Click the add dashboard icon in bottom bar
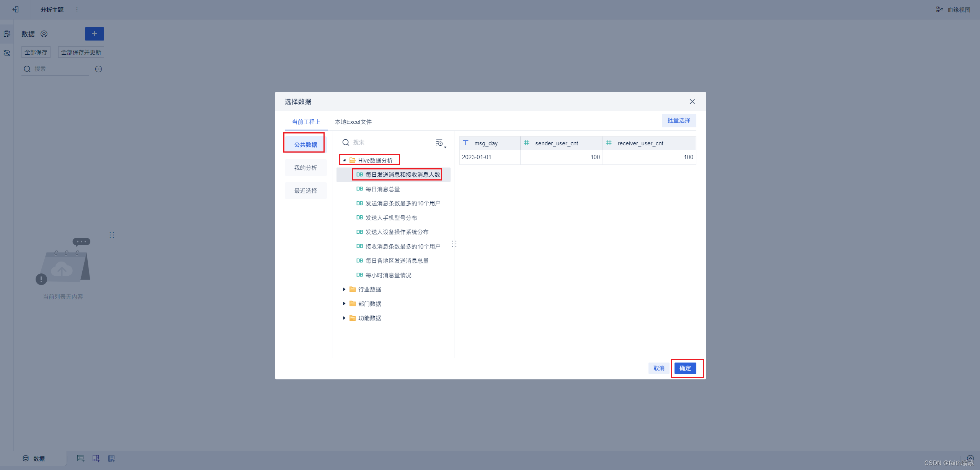This screenshot has height=470, width=980. [96, 459]
